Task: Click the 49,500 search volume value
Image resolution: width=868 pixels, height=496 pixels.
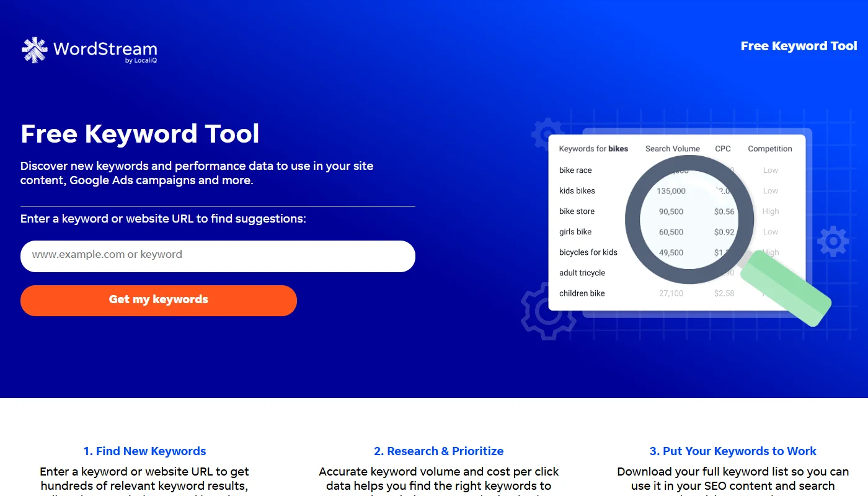Action: (x=671, y=252)
